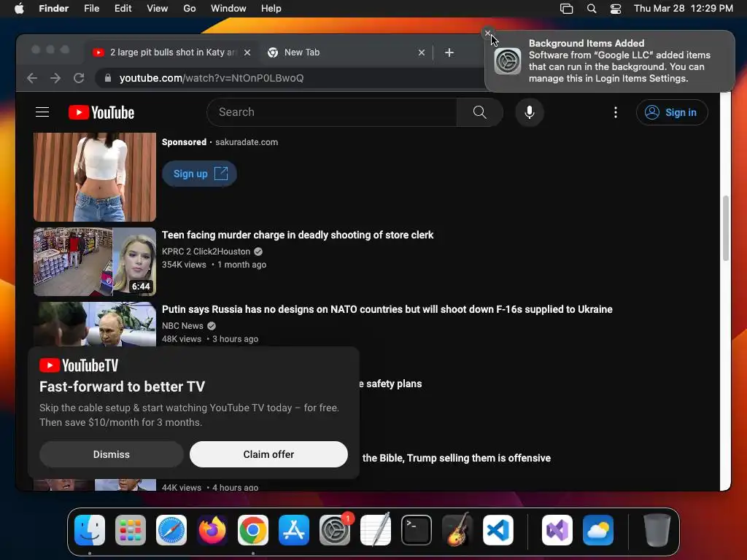The width and height of the screenshot is (747, 560).
Task: Click the date and time in menu bar
Action: [x=684, y=9]
